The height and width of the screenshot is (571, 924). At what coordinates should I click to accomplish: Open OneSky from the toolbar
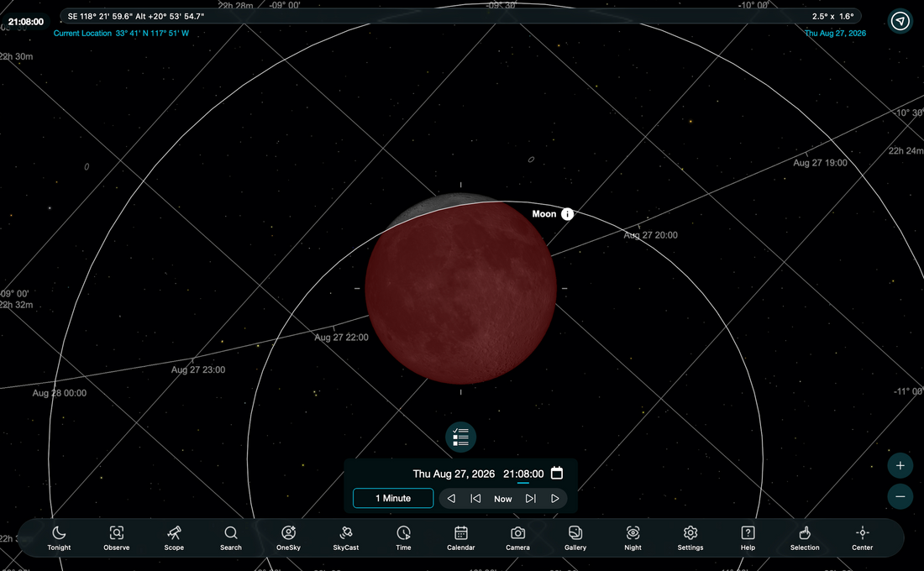point(288,538)
